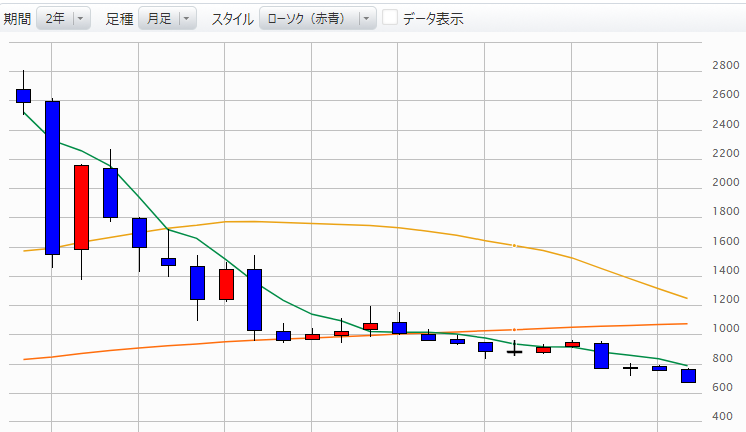Click the 2800 price axis label
Image resolution: width=746 pixels, height=432 pixels.
click(x=726, y=65)
